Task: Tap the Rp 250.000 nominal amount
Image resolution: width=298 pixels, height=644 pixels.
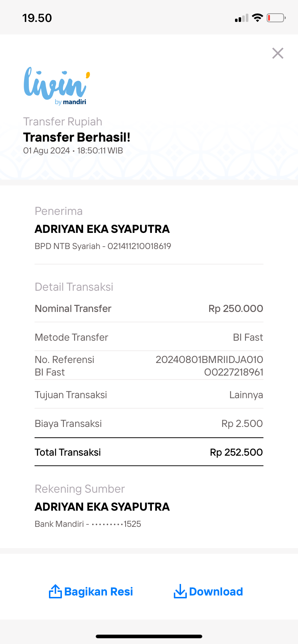Action: tap(236, 308)
